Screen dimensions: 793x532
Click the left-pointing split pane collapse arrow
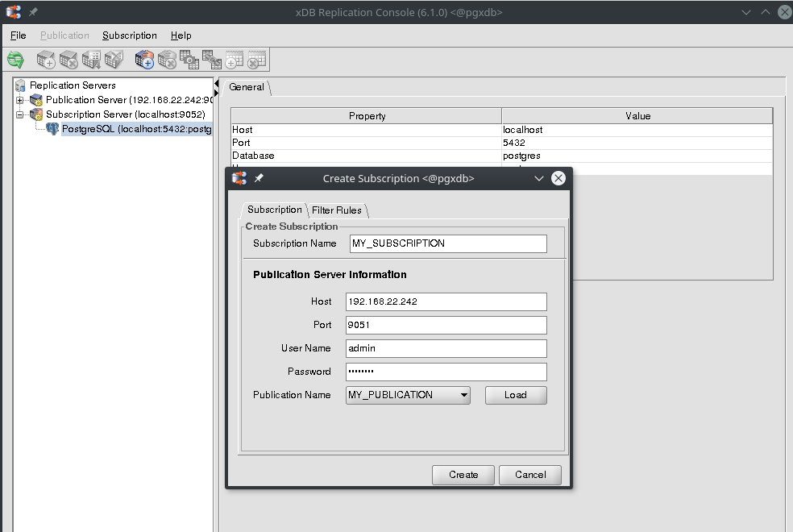pos(216,84)
